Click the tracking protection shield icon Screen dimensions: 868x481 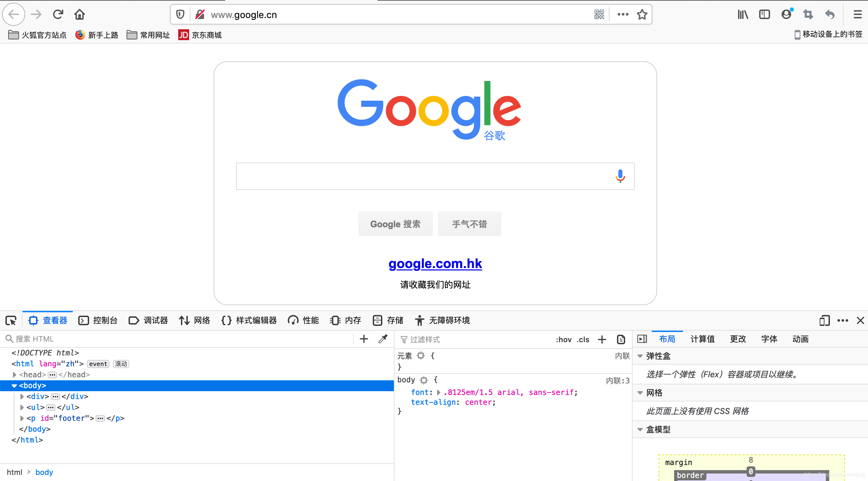(x=180, y=15)
